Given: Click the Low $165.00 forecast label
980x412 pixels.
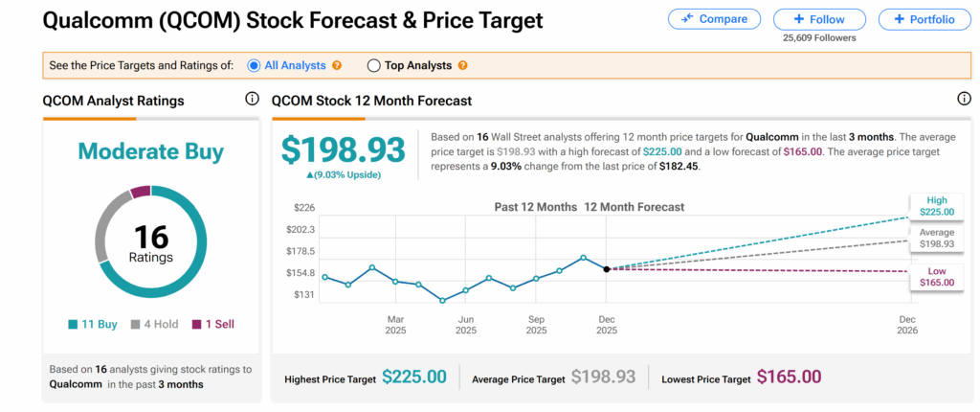Looking at the screenshot, I should (x=936, y=277).
